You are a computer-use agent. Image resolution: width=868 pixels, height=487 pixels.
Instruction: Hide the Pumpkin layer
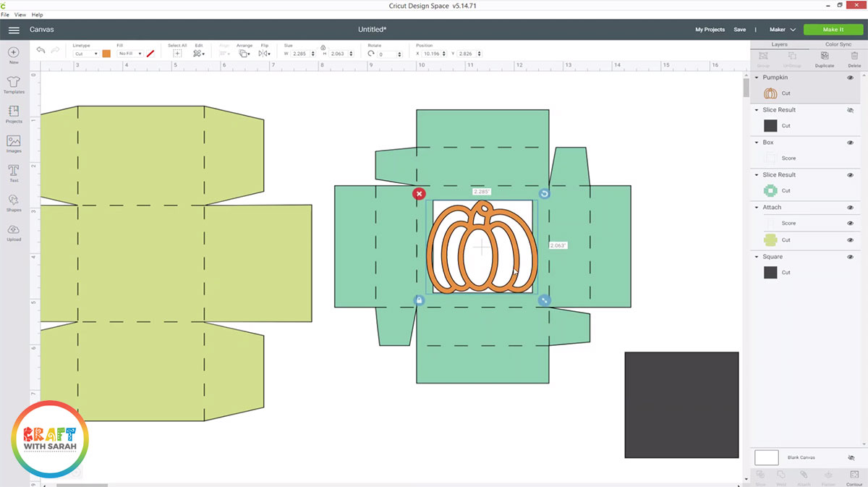pyautogui.click(x=850, y=77)
